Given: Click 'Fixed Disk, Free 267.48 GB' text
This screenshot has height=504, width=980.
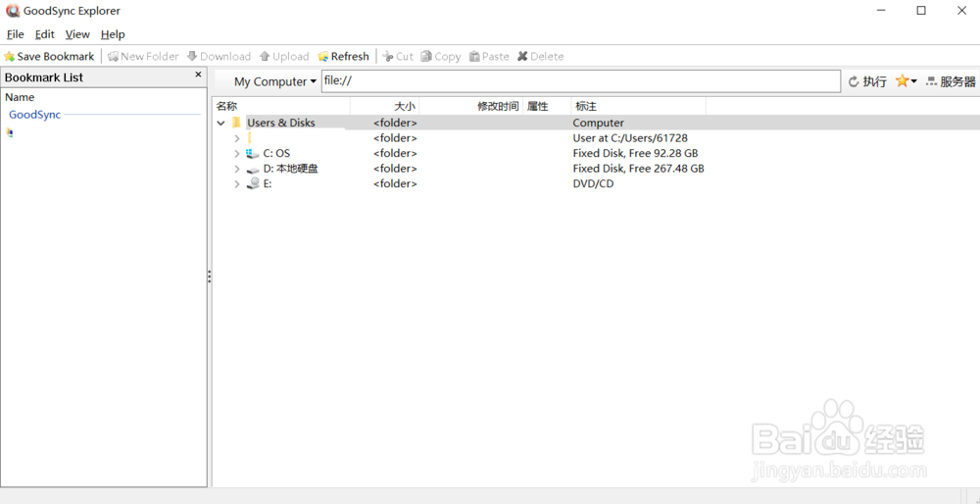Looking at the screenshot, I should pyautogui.click(x=639, y=169).
